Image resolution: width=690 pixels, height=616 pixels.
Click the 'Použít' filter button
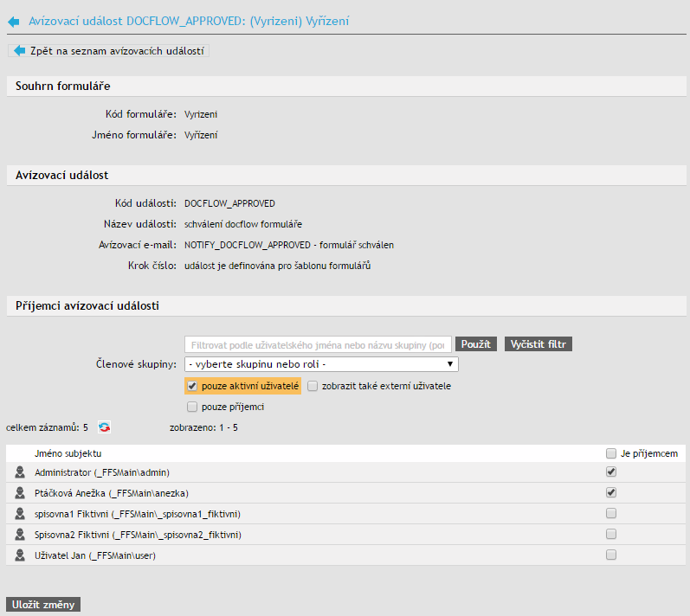pos(475,344)
